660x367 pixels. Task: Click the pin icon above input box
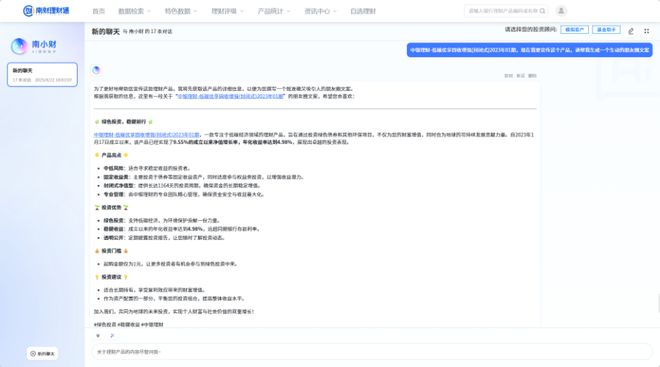[x=112, y=335]
